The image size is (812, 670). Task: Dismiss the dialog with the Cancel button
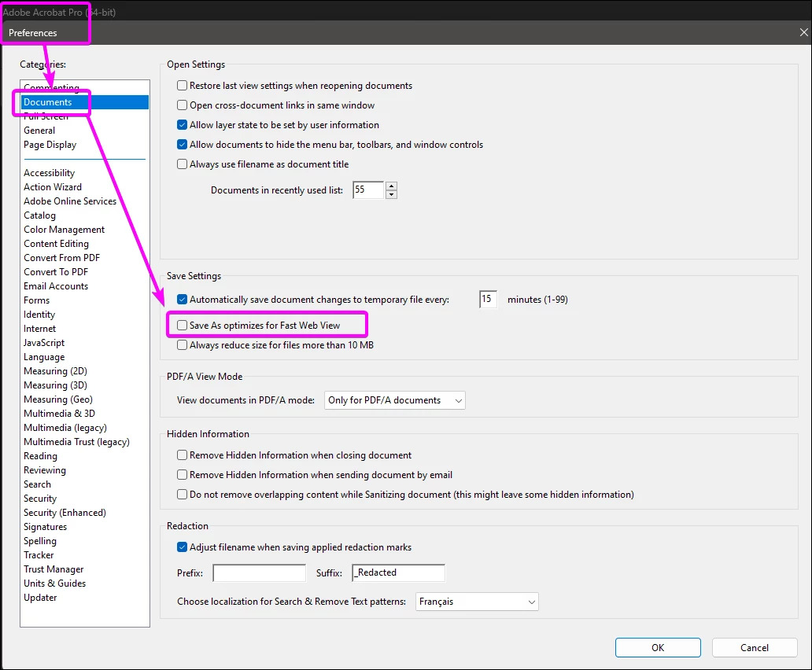(x=755, y=647)
